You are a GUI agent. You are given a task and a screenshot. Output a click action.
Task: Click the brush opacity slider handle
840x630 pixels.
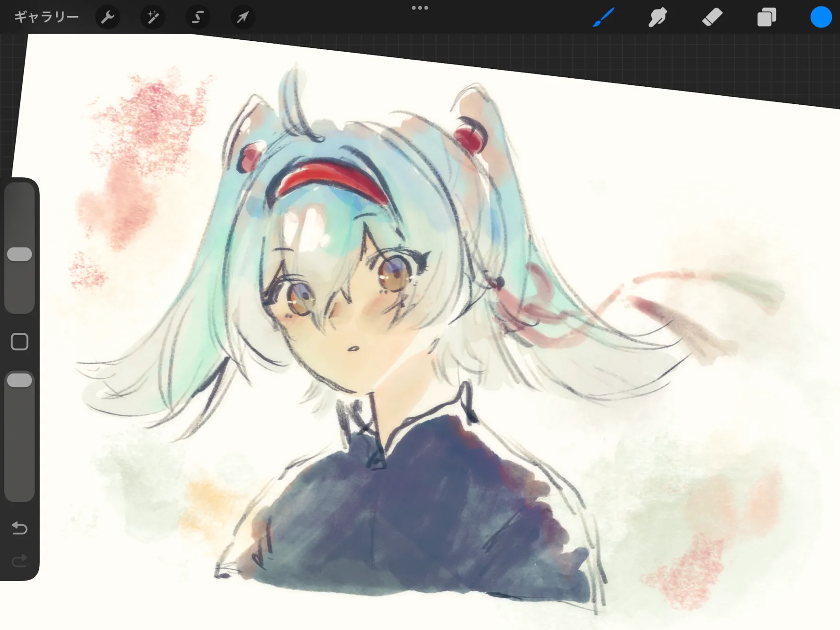click(19, 380)
